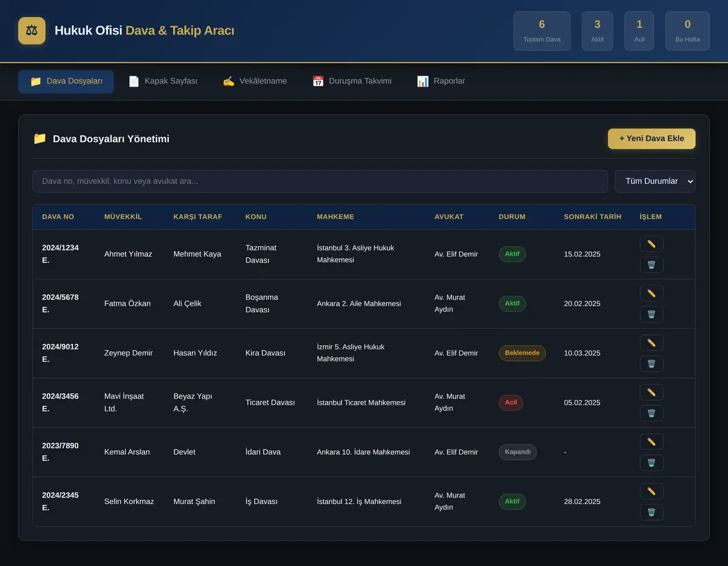728x566 pixels.
Task: Edit case 2024/1234 E. with pencil icon
Action: click(652, 244)
